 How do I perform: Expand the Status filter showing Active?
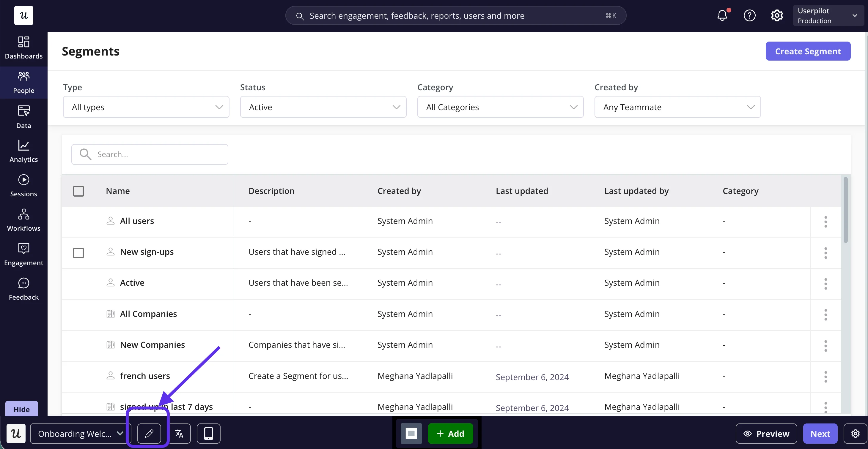point(323,107)
